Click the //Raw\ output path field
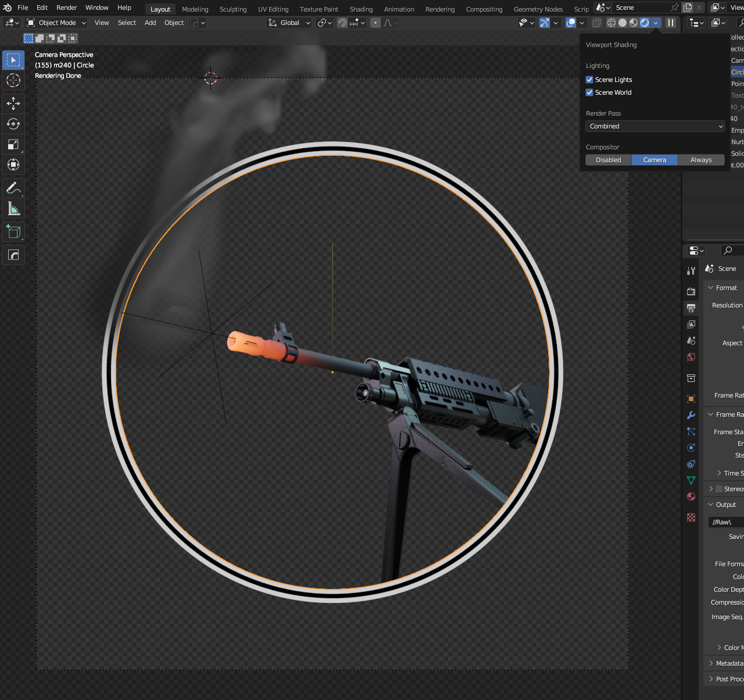The width and height of the screenshot is (744, 700). point(727,522)
